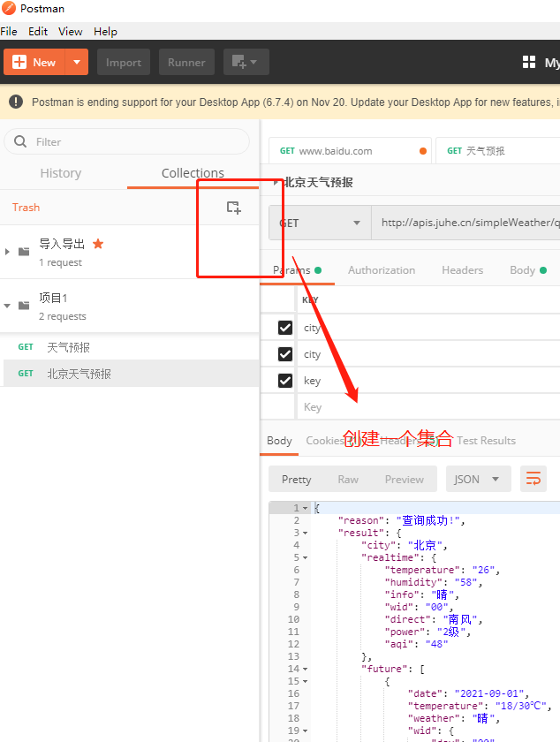
Task: Click the New request plus icon
Action: (19, 62)
